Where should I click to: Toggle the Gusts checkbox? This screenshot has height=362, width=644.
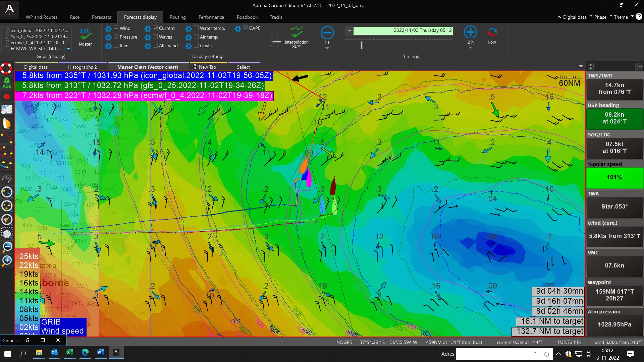(196, 46)
